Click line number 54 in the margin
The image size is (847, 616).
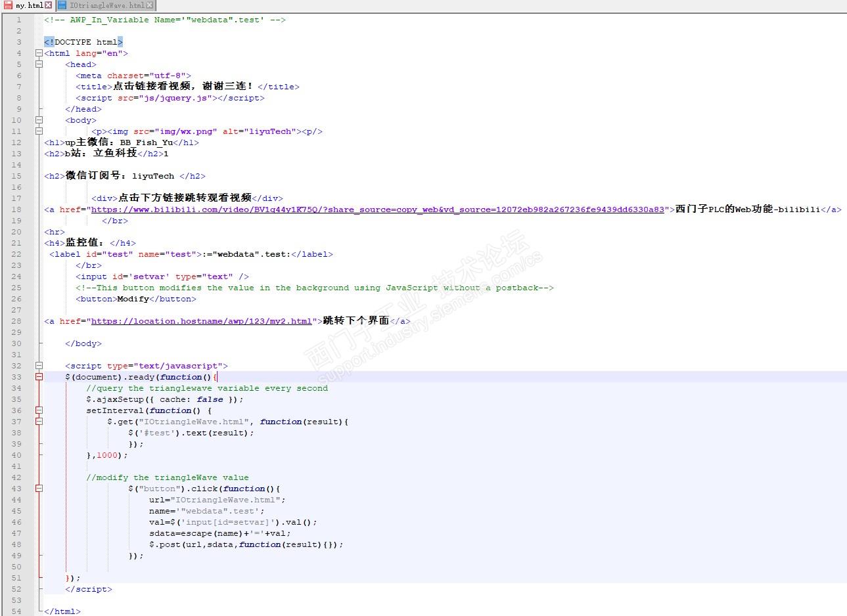16,611
